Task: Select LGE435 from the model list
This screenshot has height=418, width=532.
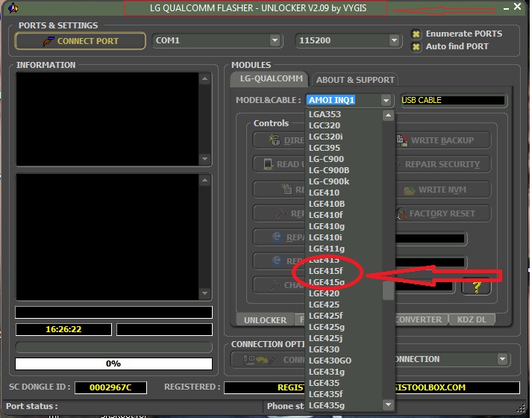Action: coord(343,383)
